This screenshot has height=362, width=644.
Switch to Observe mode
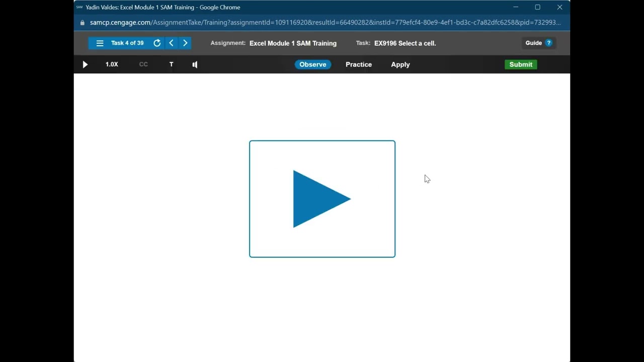click(313, 64)
